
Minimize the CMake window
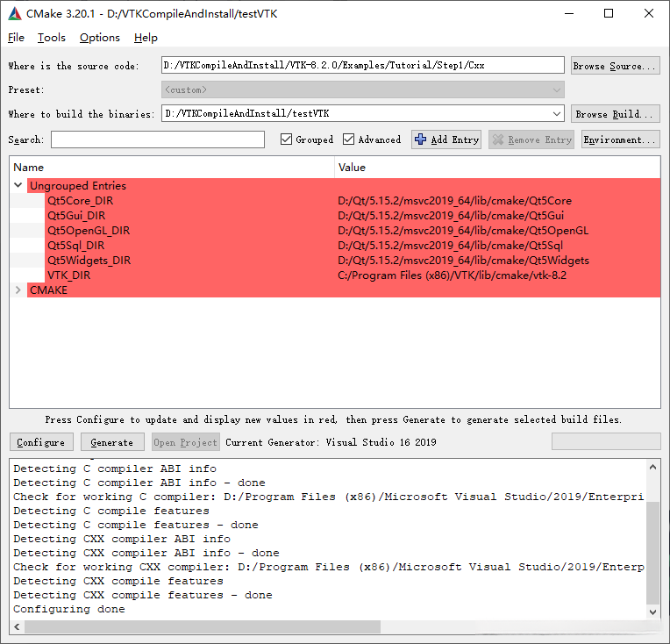click(x=569, y=14)
